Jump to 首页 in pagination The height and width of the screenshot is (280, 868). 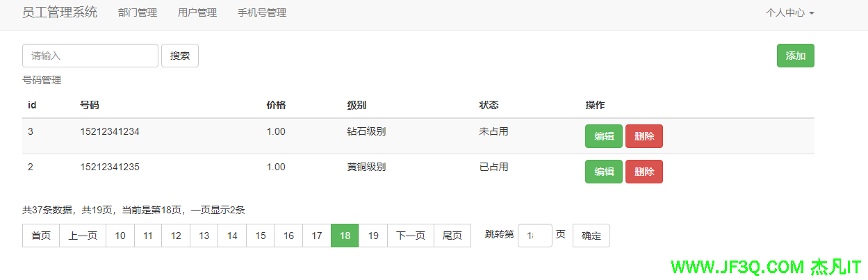41,236
